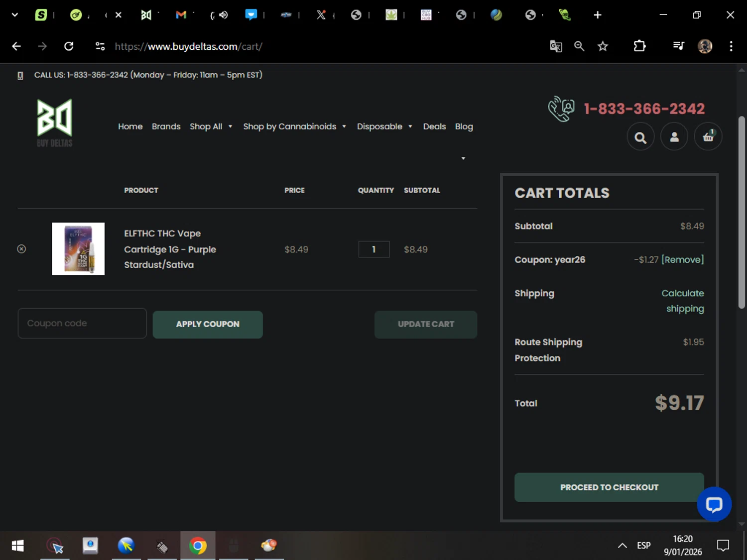The height and width of the screenshot is (560, 747).
Task: Go to the Home menu item
Action: [130, 126]
